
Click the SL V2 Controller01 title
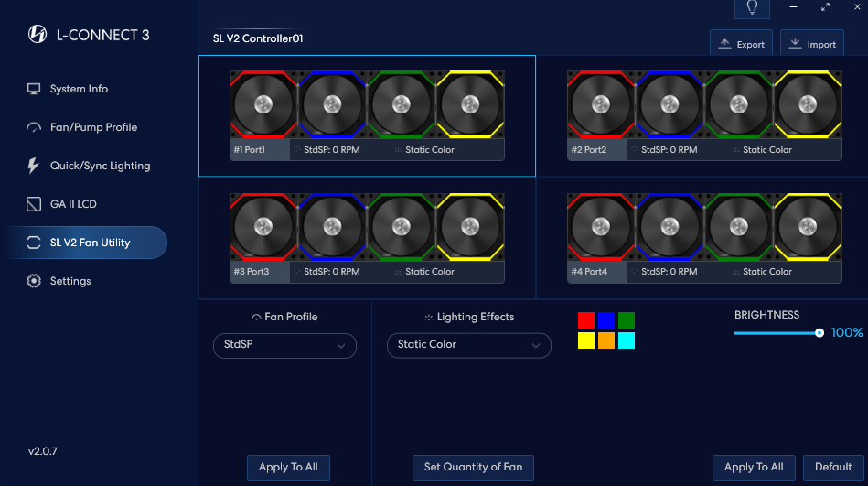[258, 38]
